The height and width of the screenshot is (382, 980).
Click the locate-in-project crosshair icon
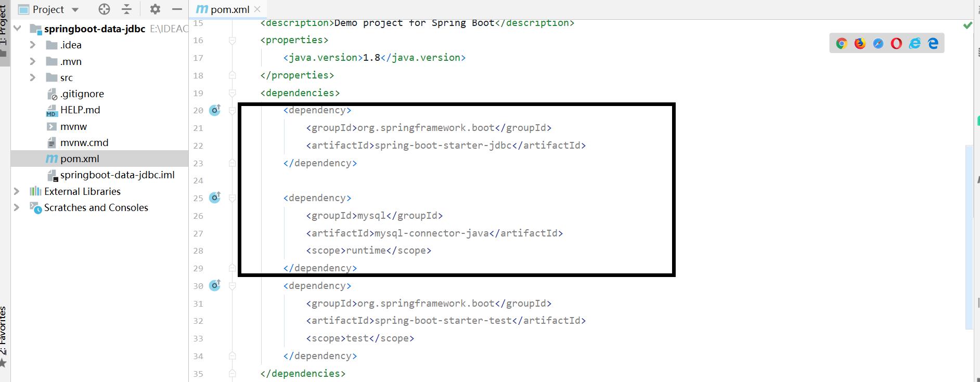coord(104,9)
